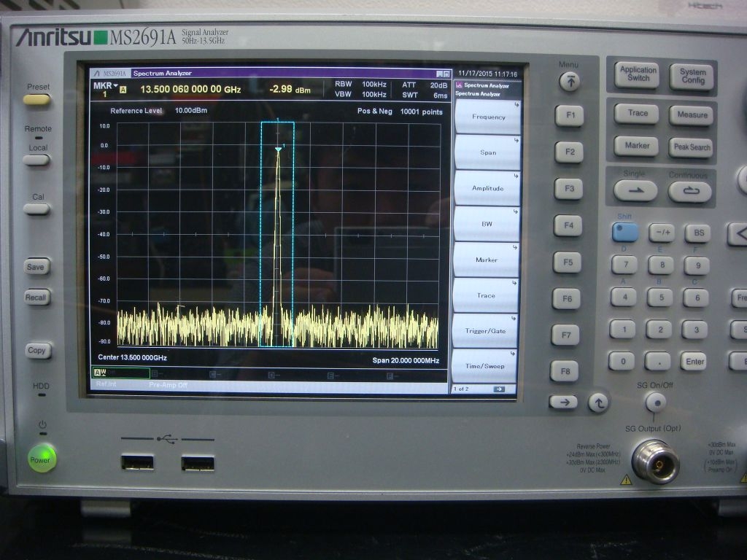Tap the Menu up-arrow hardware key
Viewport: 747px width, 560px height.
(x=569, y=82)
